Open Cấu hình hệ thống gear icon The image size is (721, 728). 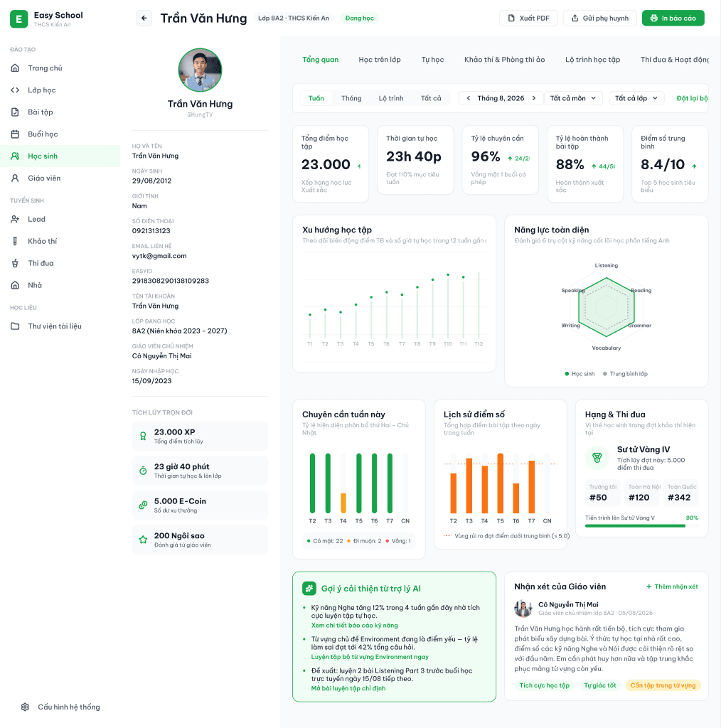pyautogui.click(x=25, y=707)
